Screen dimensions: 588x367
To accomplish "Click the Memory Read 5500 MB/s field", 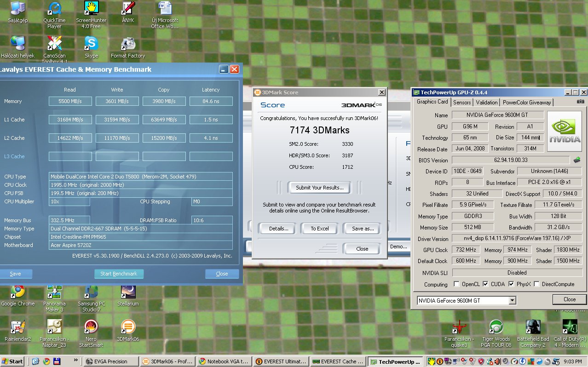I will 70,101.
